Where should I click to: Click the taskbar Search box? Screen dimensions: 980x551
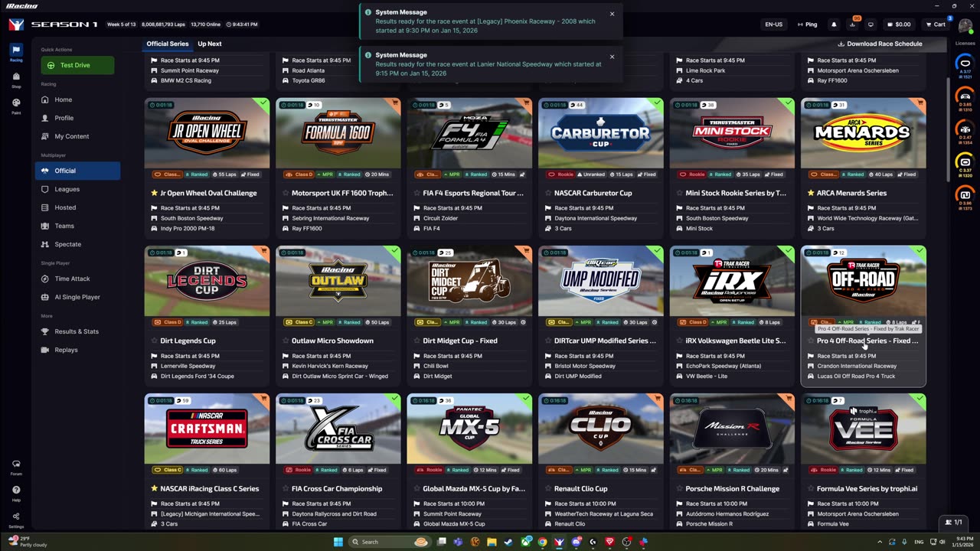(x=390, y=542)
